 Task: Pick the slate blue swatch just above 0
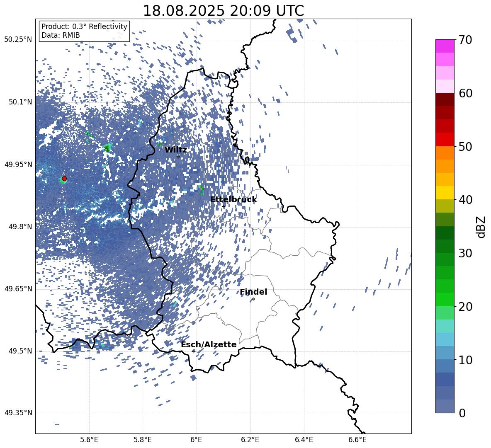pyautogui.click(x=445, y=406)
